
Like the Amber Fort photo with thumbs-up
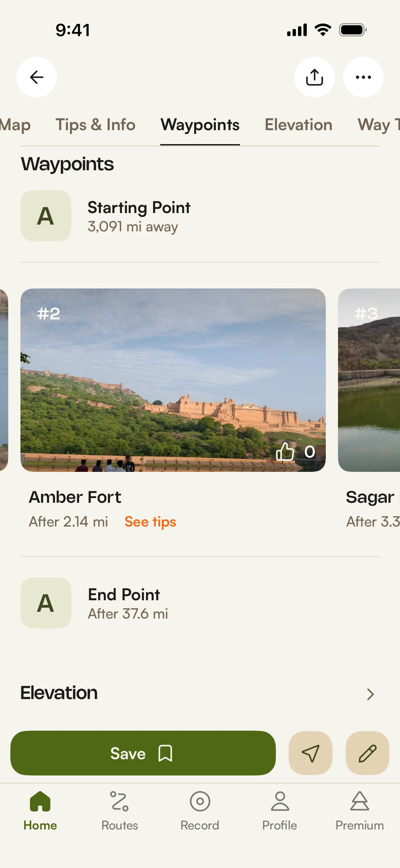(285, 452)
